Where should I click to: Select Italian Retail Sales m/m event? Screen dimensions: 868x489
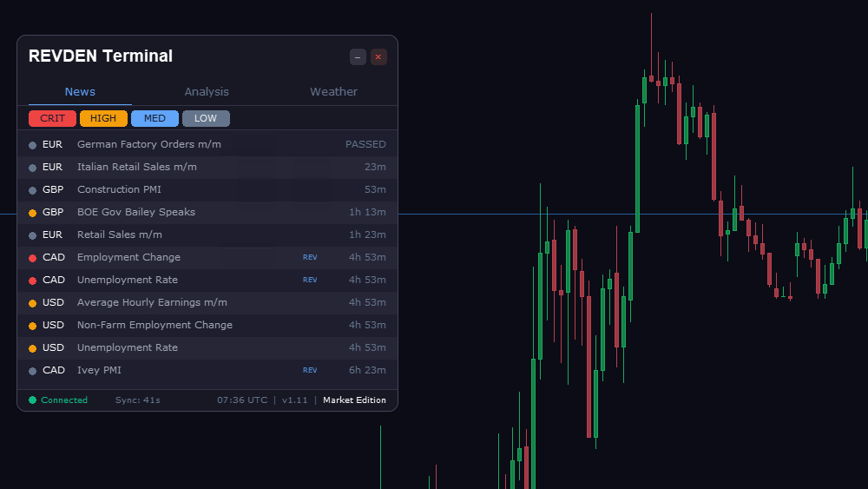[207, 168]
